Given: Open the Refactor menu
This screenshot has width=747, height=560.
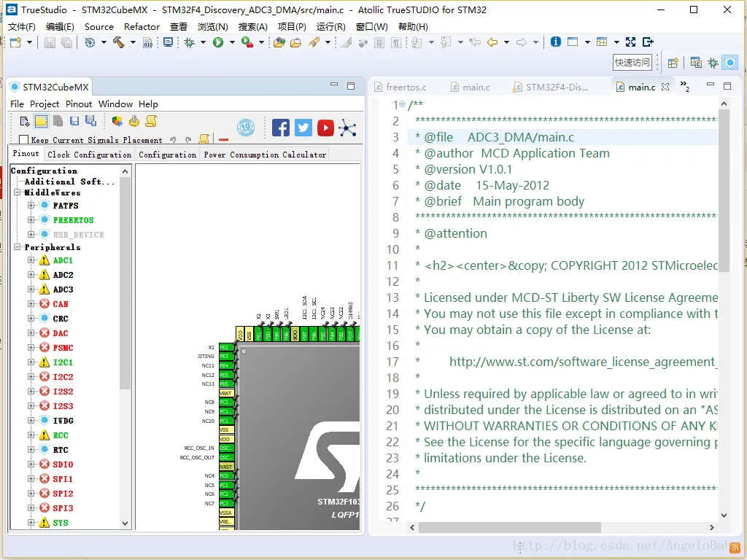Looking at the screenshot, I should click(x=142, y=27).
